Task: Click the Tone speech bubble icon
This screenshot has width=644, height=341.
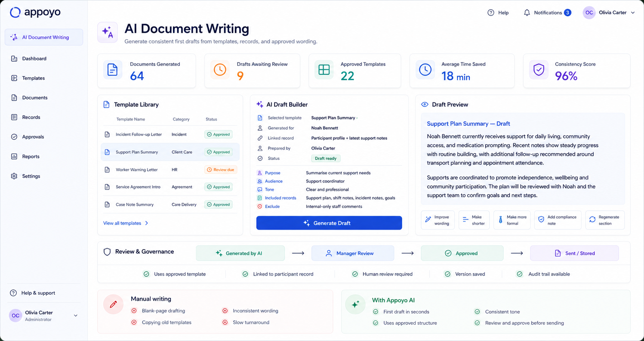Action: tap(260, 190)
